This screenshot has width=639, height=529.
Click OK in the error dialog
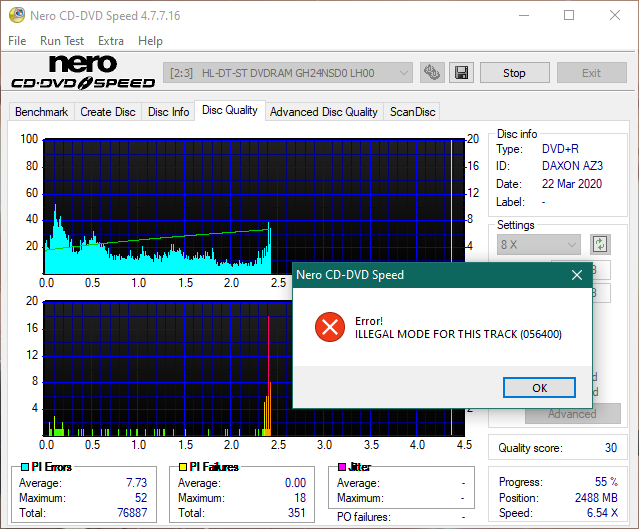pos(540,388)
